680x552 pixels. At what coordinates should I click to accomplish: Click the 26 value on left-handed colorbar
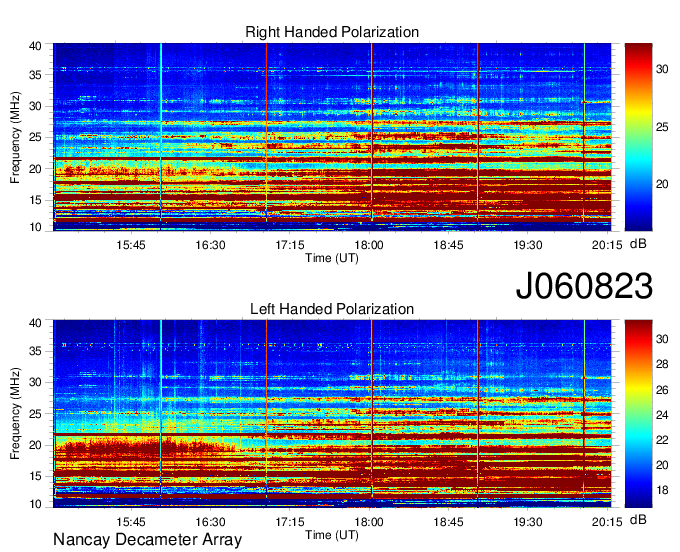click(662, 390)
